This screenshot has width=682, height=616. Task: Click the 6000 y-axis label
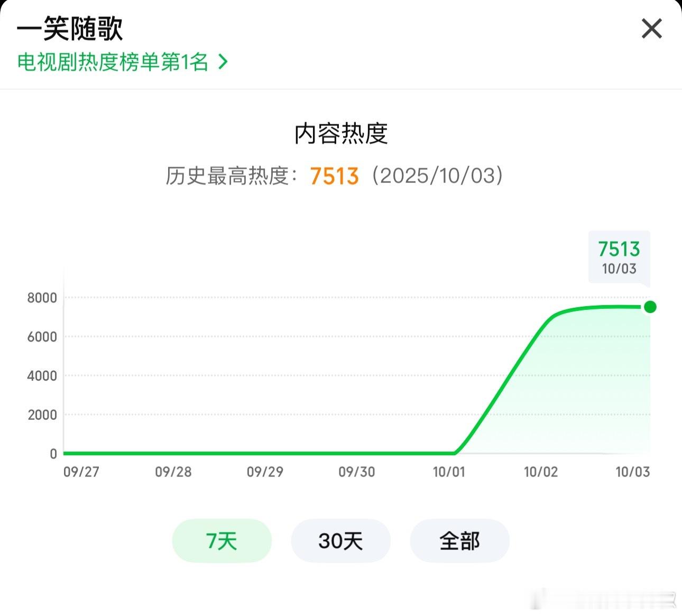tap(42, 337)
